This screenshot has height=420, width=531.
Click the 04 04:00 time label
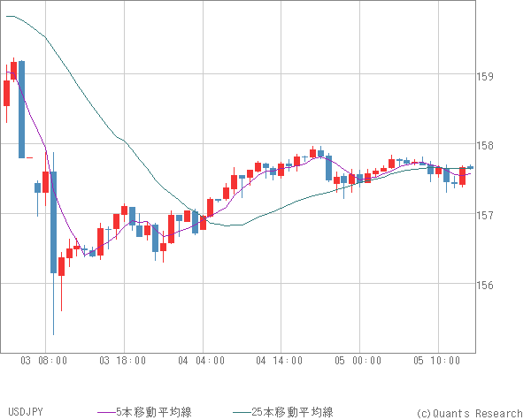click(202, 361)
